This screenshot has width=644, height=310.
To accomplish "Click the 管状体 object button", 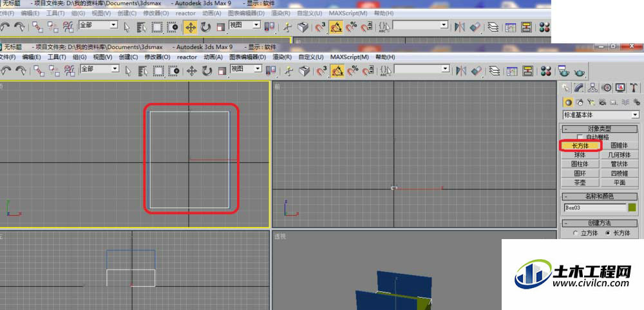I will pos(619,164).
